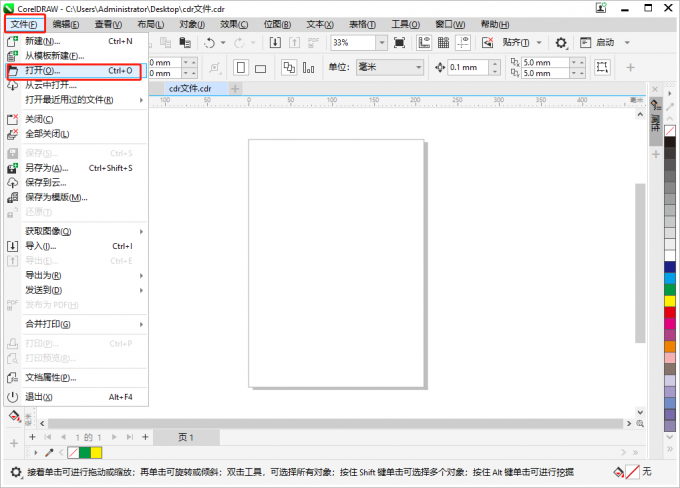Choose 文档属性 from the File menu
Image resolution: width=680 pixels, height=488 pixels.
click(x=76, y=377)
